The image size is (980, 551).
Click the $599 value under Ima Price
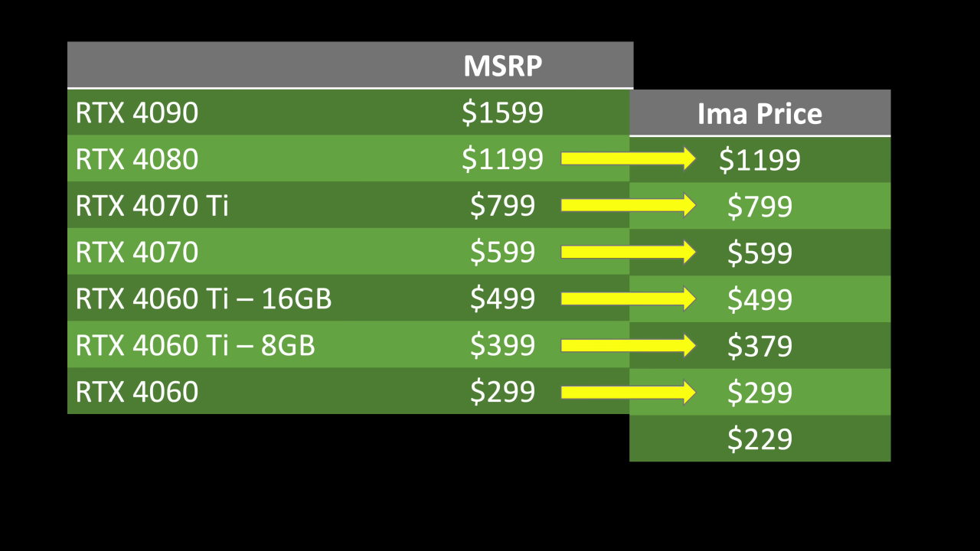(x=759, y=253)
